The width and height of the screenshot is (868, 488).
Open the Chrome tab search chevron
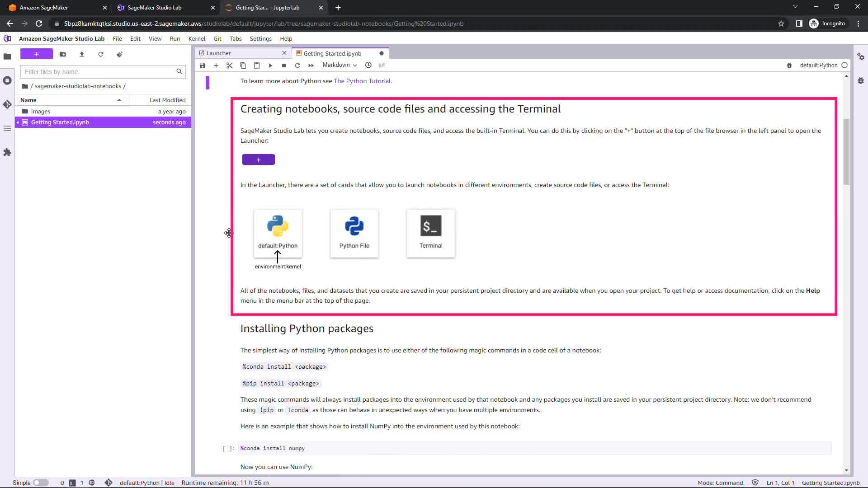pos(795,7)
